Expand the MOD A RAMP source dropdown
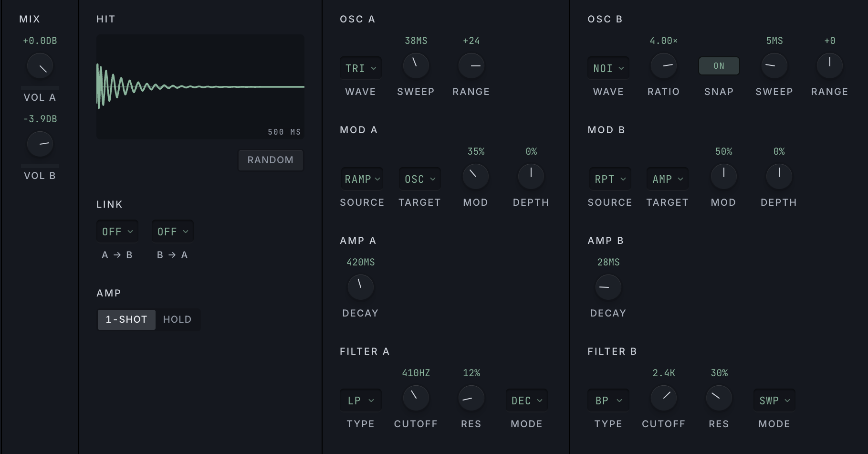The width and height of the screenshot is (868, 454). 362,179
